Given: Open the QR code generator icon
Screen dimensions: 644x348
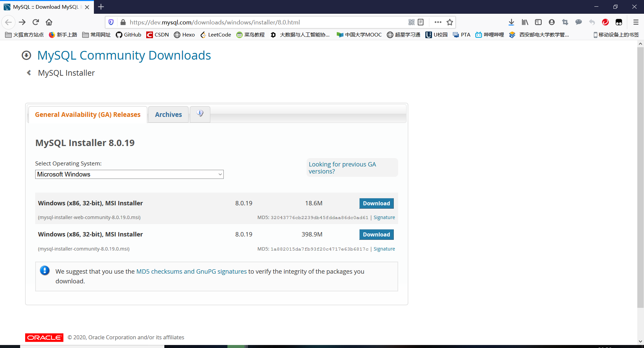Looking at the screenshot, I should pos(412,22).
